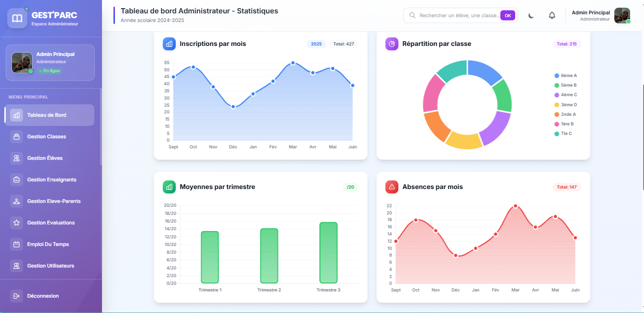Click the Gestion Evaluations star icon
644x313 pixels.
[x=16, y=223]
